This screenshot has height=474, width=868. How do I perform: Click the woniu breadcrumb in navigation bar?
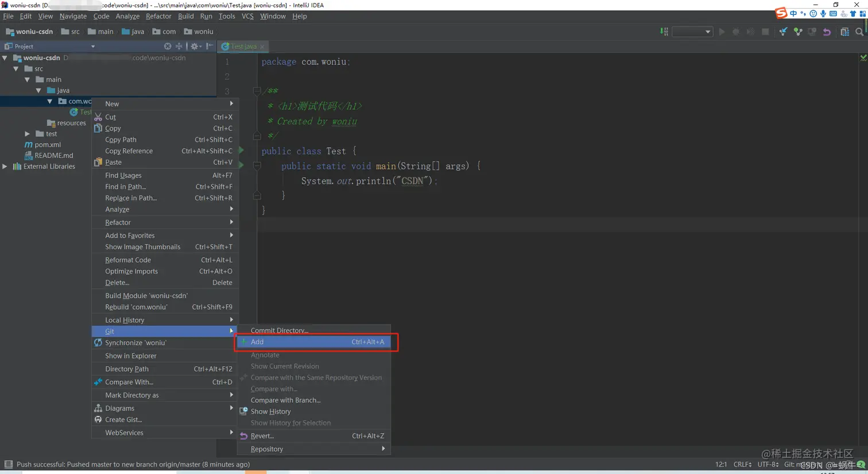point(199,32)
